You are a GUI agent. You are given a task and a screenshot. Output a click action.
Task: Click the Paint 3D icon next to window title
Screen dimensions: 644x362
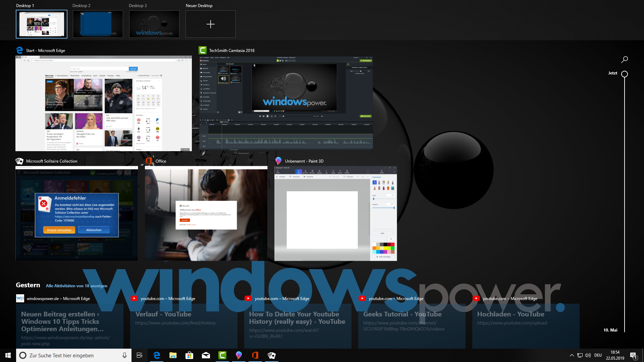click(x=278, y=161)
